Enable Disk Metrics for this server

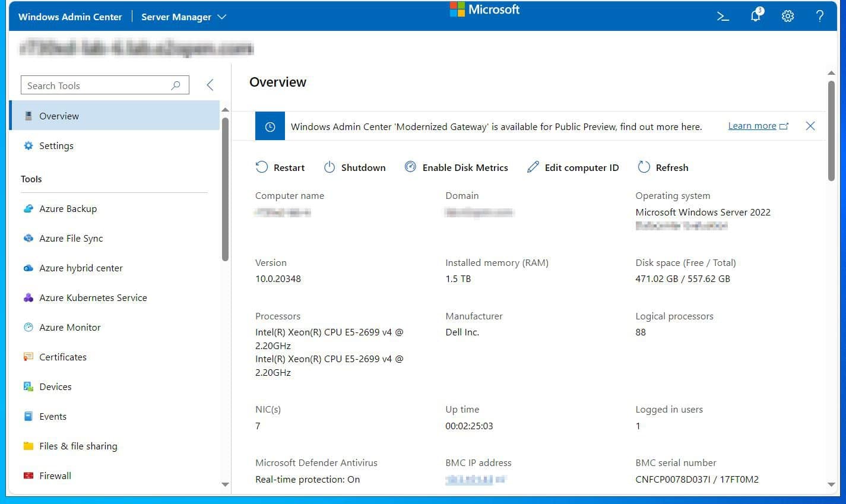[457, 167]
